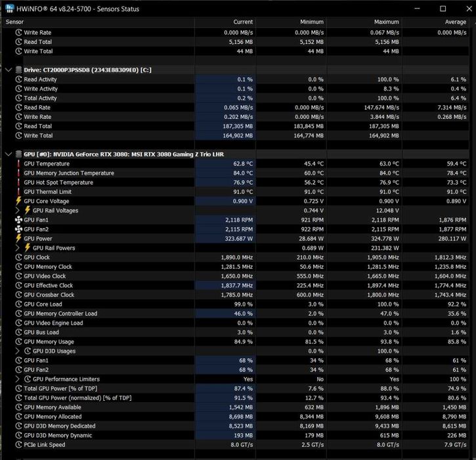Click thermometer icon beside GPU Hot Spot Temperature

click(18, 182)
